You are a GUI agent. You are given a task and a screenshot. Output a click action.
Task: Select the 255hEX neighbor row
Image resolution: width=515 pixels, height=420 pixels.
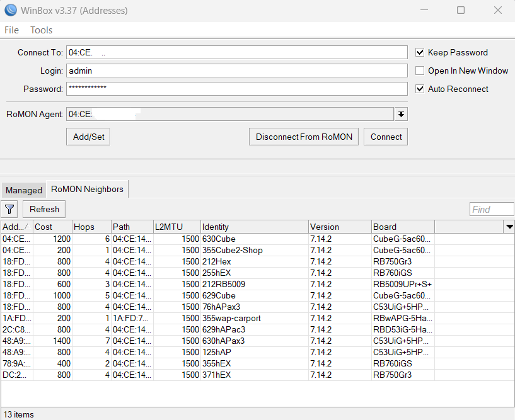(257, 273)
